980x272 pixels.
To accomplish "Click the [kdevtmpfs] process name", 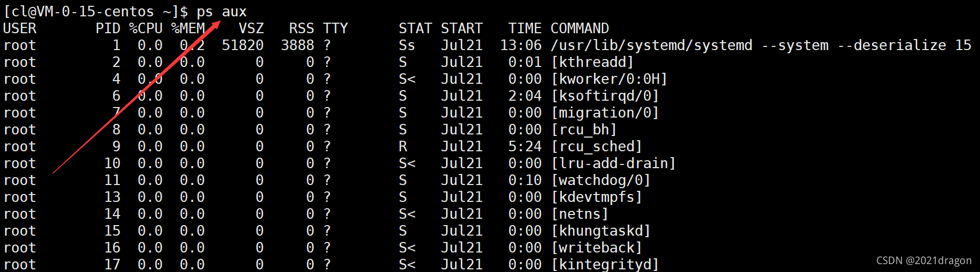I will pyautogui.click(x=597, y=197).
